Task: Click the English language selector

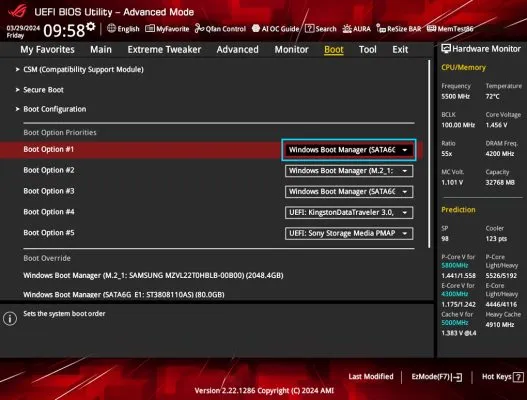Action: pos(123,29)
